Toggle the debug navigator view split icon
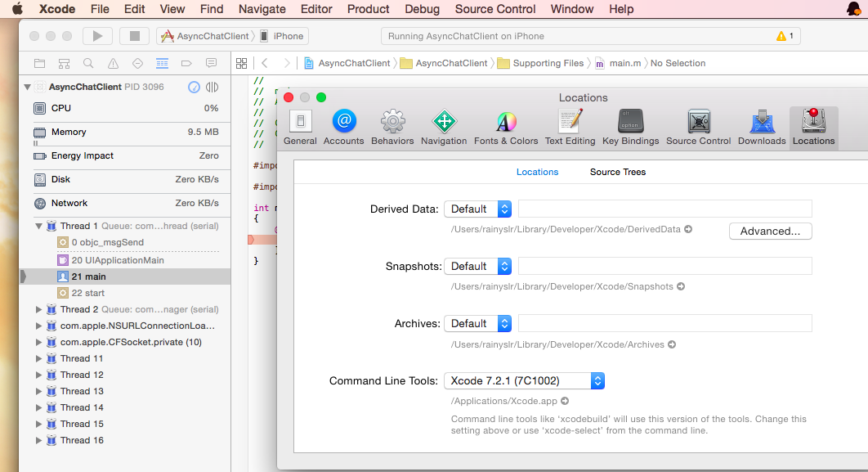 pos(212,87)
